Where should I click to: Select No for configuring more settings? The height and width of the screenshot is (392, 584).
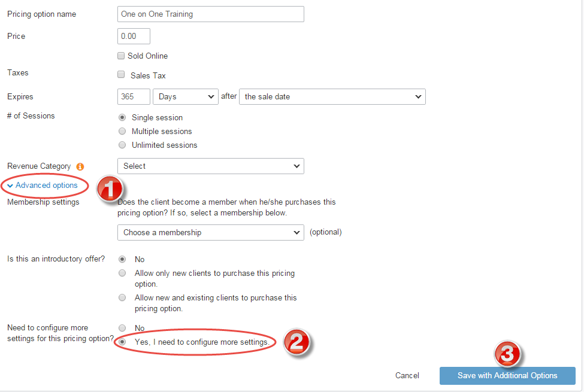(122, 328)
